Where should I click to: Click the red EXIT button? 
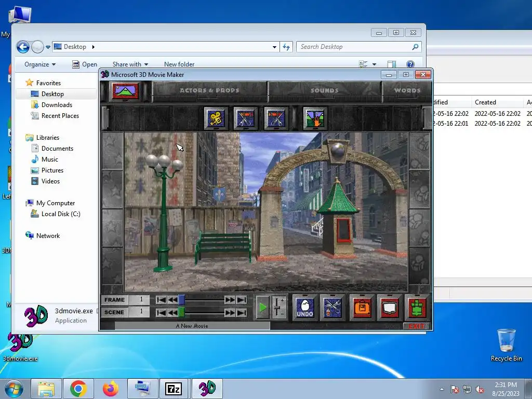pos(417,326)
